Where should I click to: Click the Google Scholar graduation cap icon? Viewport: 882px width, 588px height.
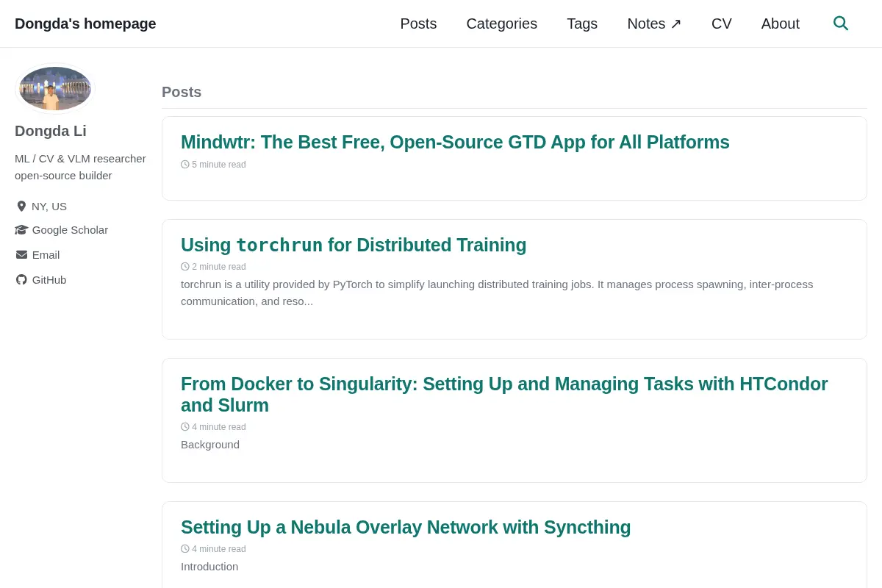tap(21, 230)
